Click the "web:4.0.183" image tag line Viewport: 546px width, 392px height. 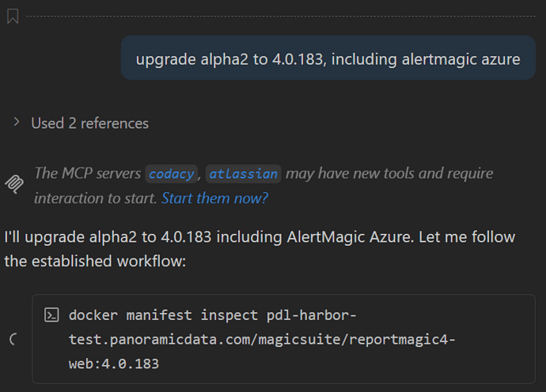coord(113,364)
